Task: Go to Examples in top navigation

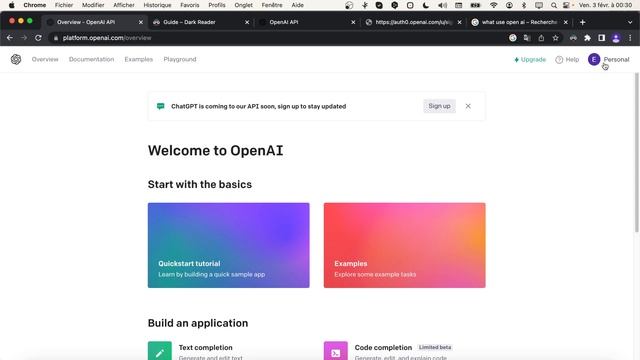Action: tap(139, 60)
